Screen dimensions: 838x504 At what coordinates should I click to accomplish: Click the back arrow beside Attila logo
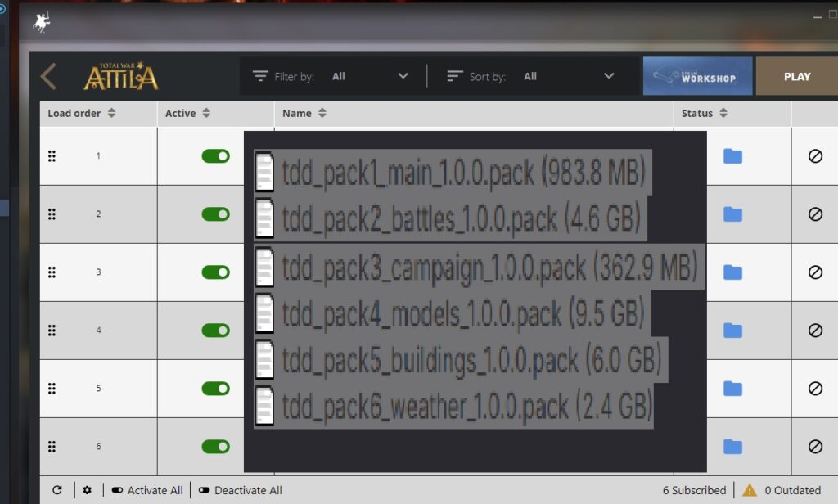49,77
